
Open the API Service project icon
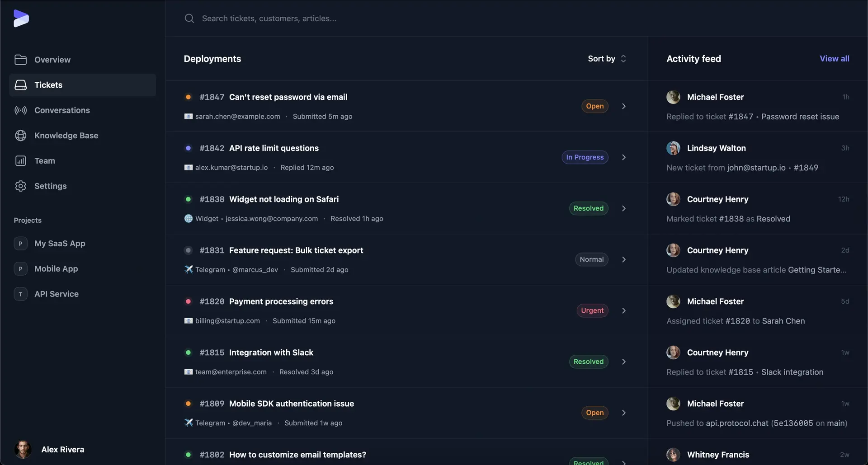20,294
